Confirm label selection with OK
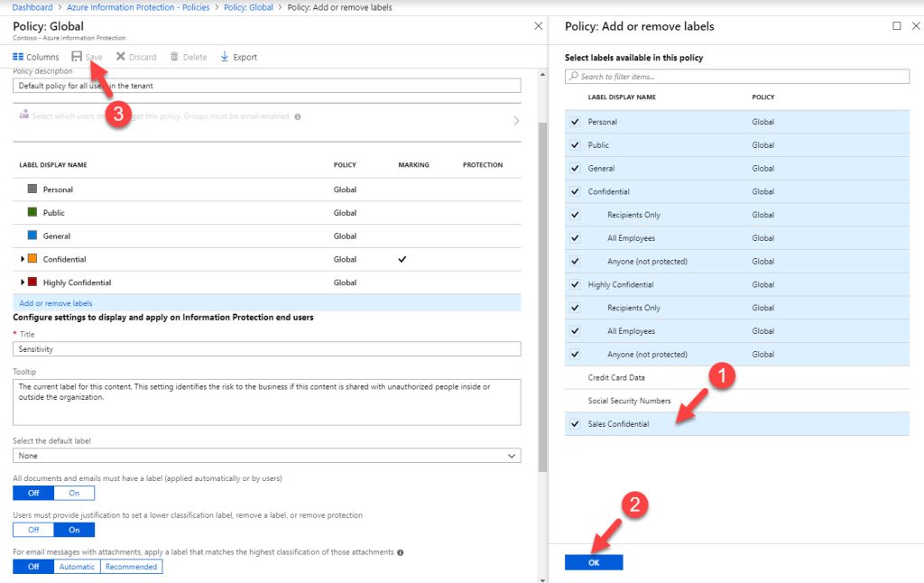 pos(594,560)
